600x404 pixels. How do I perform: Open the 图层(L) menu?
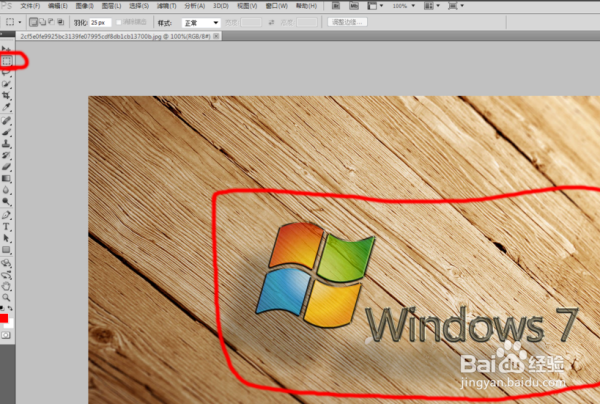tap(111, 6)
